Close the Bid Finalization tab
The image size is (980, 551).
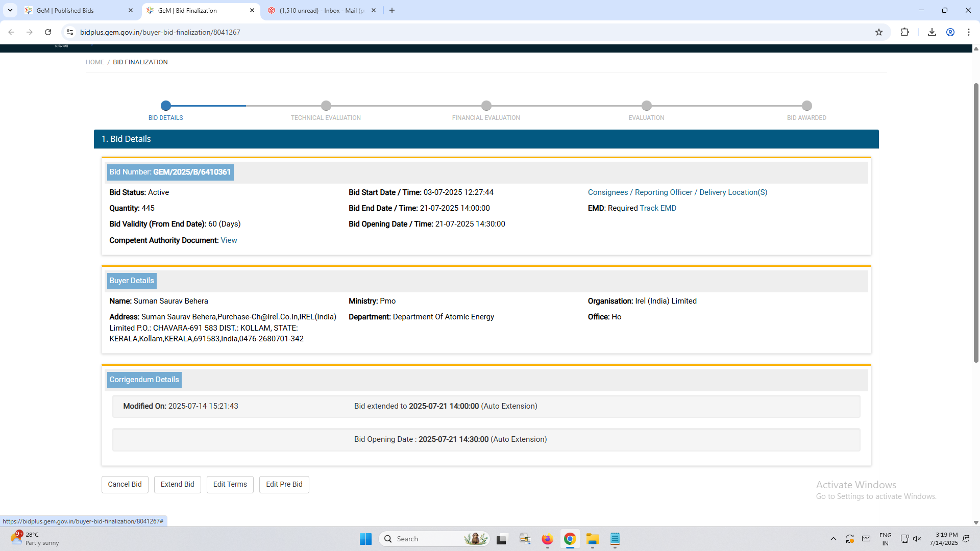[252, 10]
